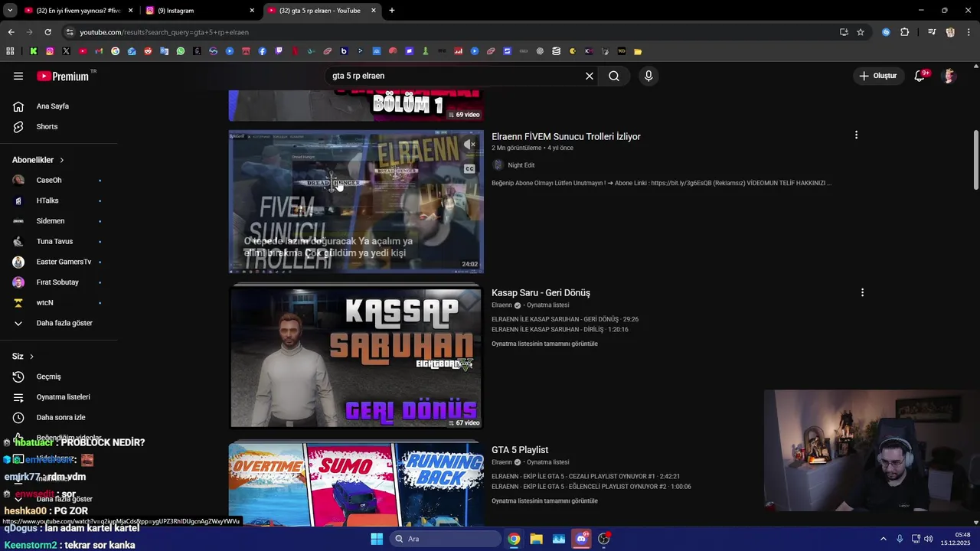980x551 pixels.
Task: Open the Gmail bookmark icon
Action: [x=99, y=51]
